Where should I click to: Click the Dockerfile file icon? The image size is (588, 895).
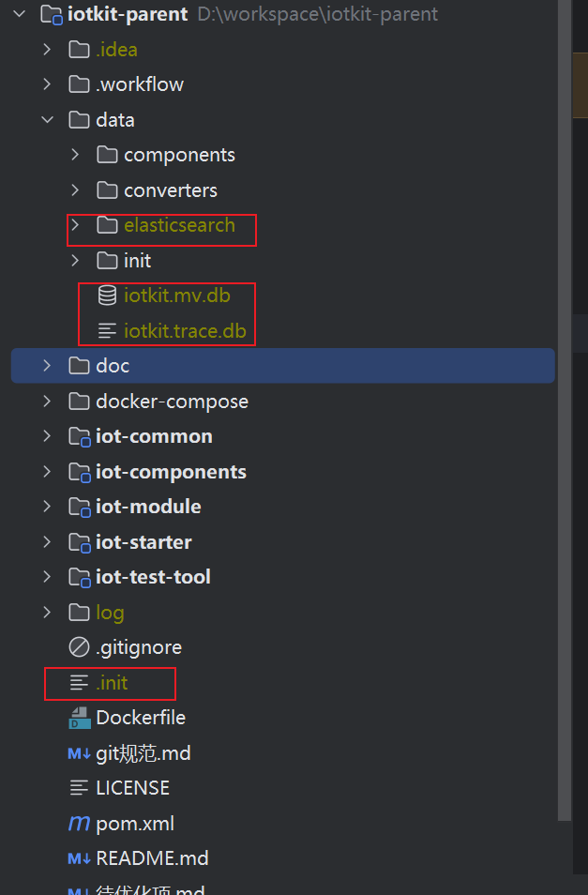pyautogui.click(x=79, y=719)
